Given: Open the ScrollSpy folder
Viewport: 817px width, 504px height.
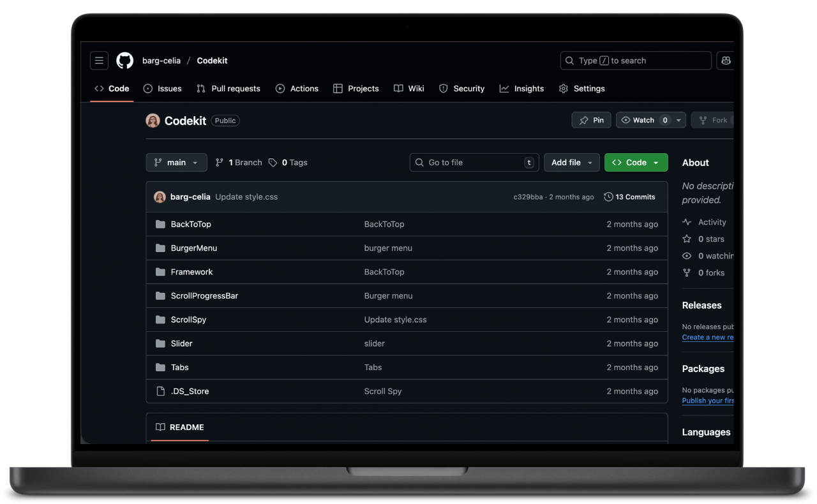Looking at the screenshot, I should click(x=188, y=320).
